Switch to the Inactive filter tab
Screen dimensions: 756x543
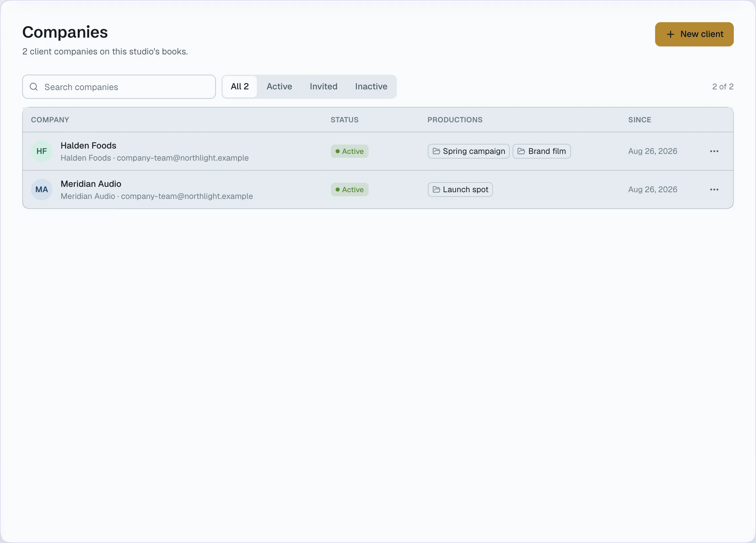tap(371, 87)
